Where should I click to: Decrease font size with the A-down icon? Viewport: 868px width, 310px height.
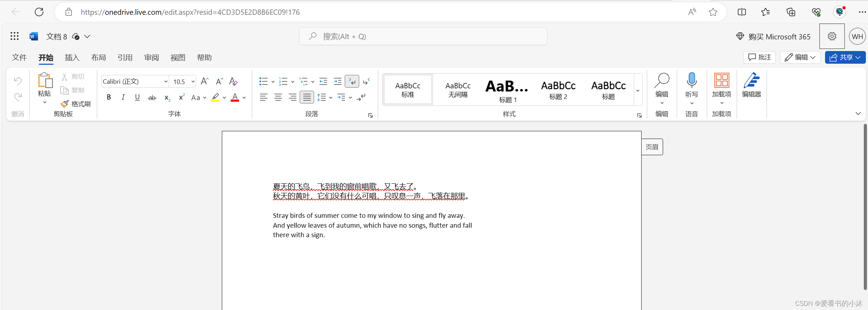tap(219, 82)
